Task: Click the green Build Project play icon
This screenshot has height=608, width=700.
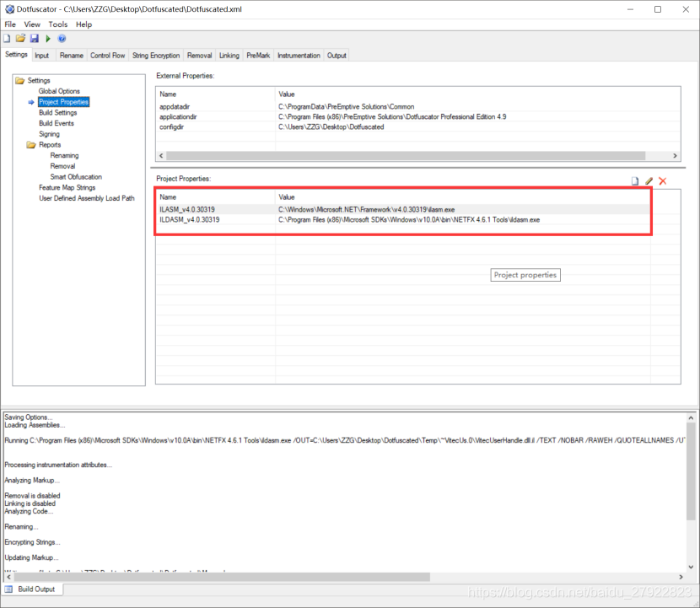Action: [48, 39]
